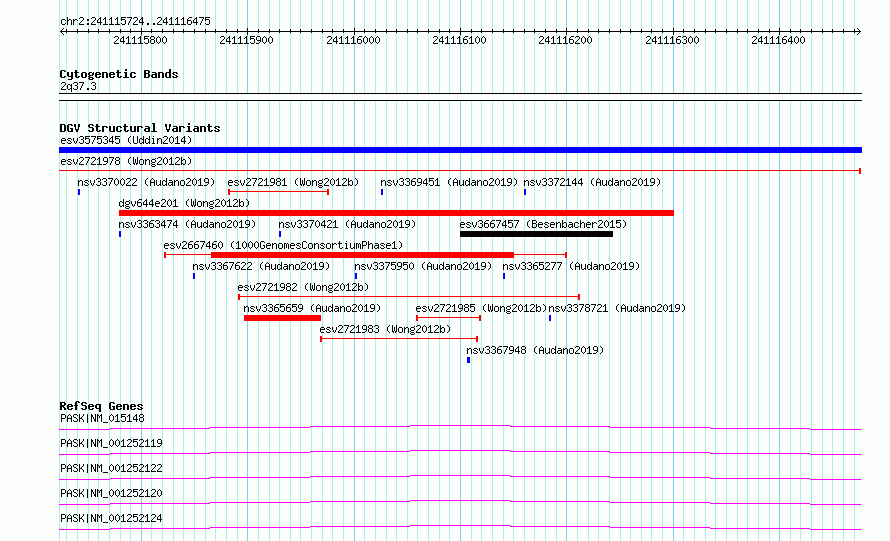Click ruler position 241115800
Screen dimensions: 890x541
pos(140,40)
